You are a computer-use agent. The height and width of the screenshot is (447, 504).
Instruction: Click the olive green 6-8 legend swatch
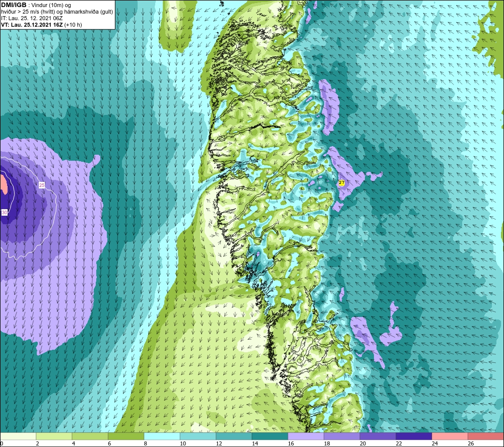126,436
